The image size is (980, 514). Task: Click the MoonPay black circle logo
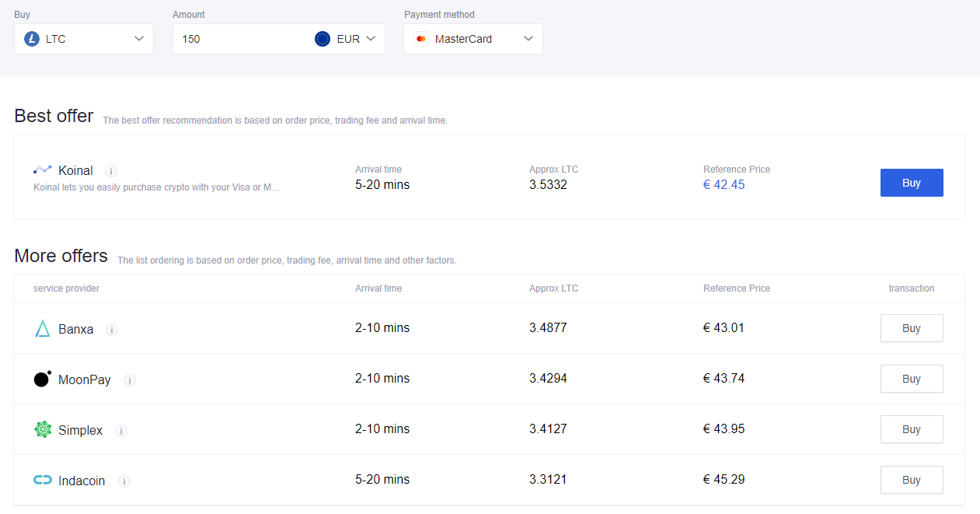click(x=43, y=379)
